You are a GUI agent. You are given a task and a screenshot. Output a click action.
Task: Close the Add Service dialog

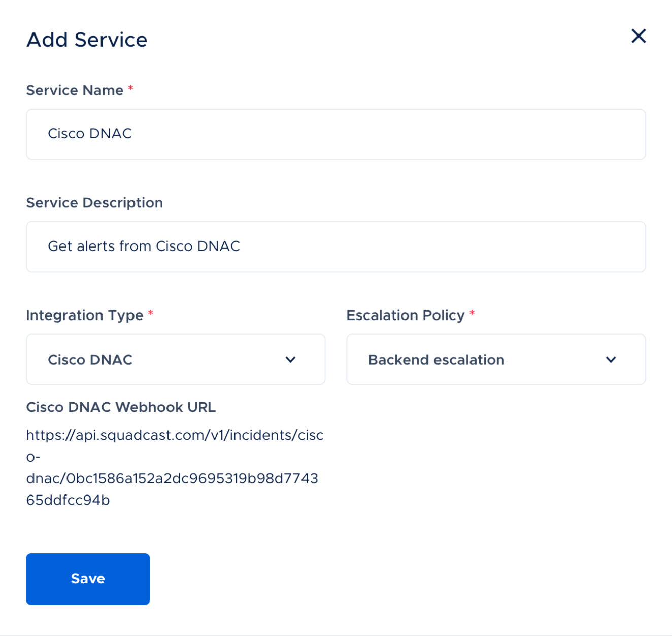639,36
